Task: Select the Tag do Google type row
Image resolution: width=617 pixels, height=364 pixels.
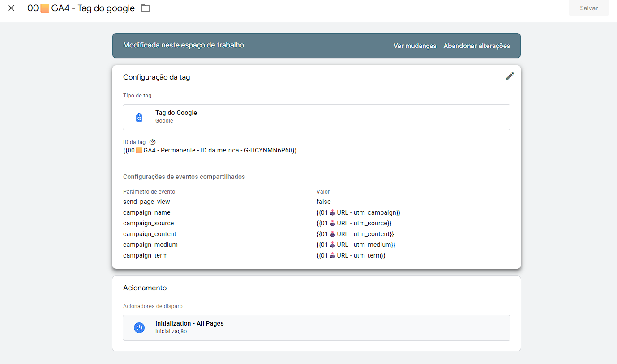Action: pos(316,117)
